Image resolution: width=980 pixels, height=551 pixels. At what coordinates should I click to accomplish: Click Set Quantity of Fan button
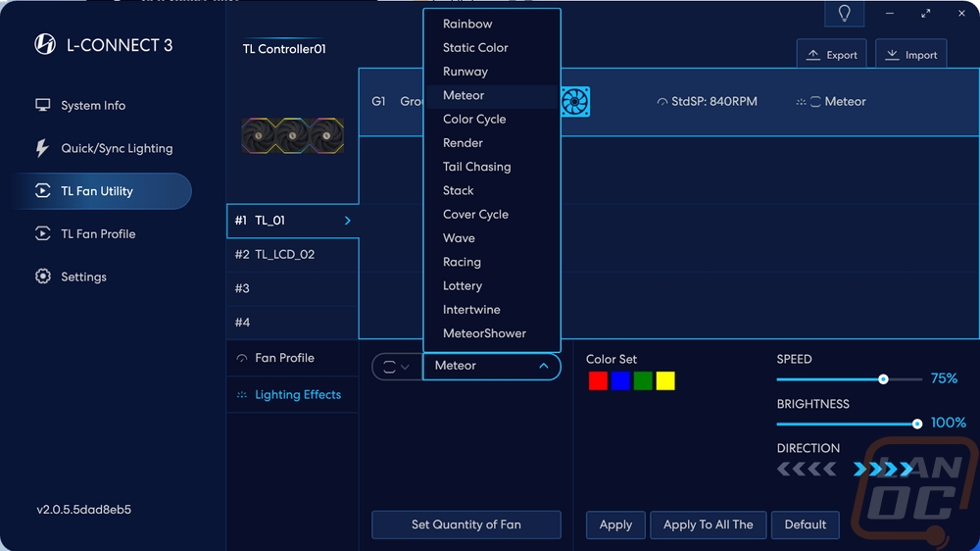pos(466,525)
